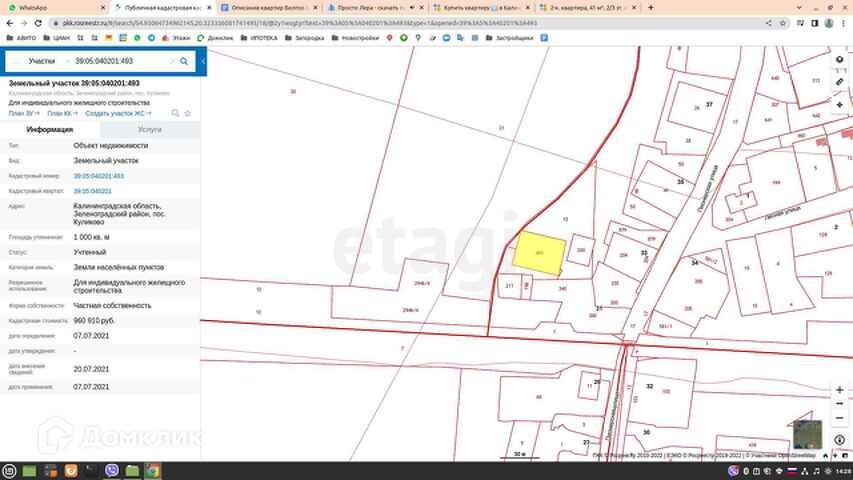Open the map layers tool
853x480 pixels.
(x=840, y=58)
